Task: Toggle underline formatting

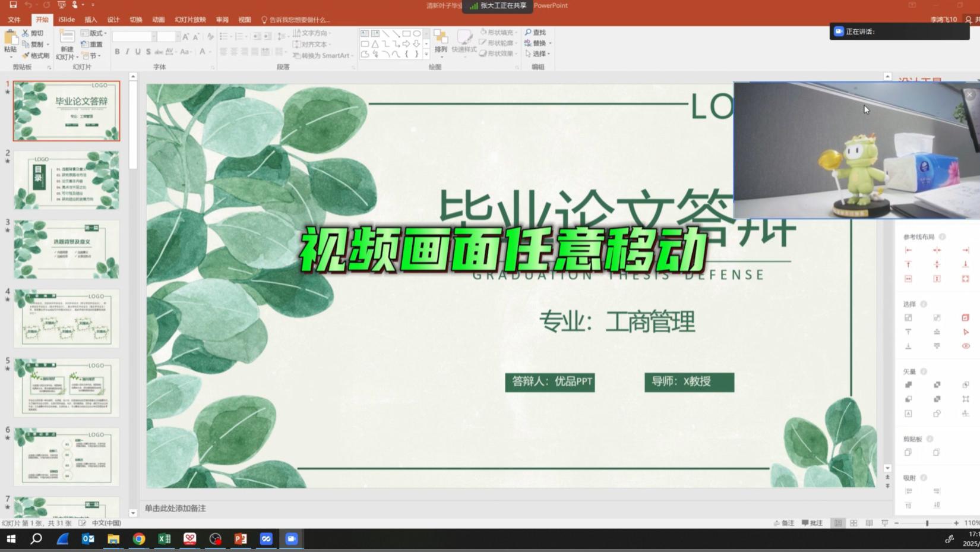Action: click(138, 52)
